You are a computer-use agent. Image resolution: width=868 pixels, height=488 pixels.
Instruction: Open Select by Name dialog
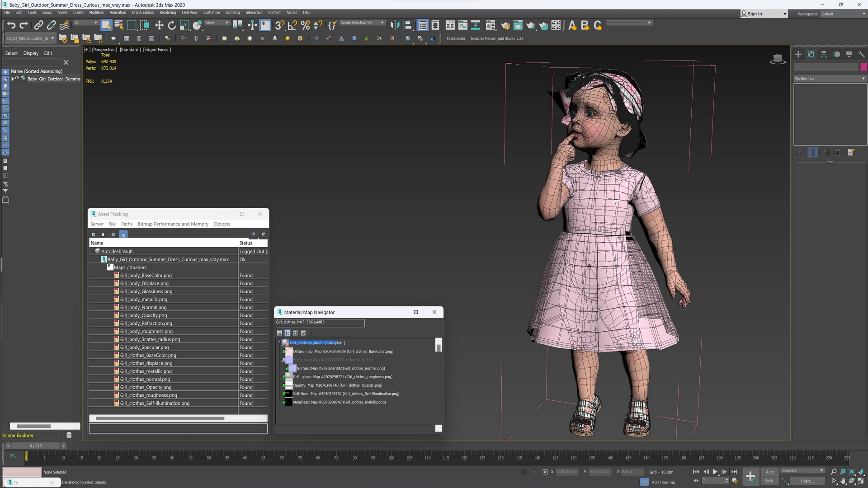click(119, 25)
